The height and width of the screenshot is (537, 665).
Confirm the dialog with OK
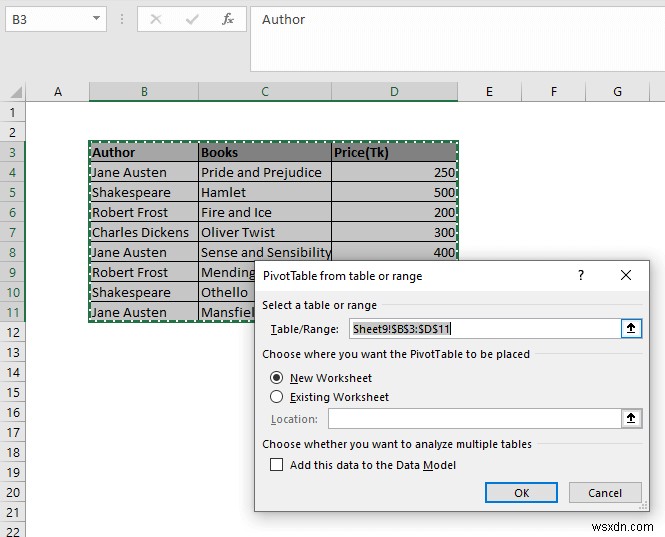[x=521, y=492]
